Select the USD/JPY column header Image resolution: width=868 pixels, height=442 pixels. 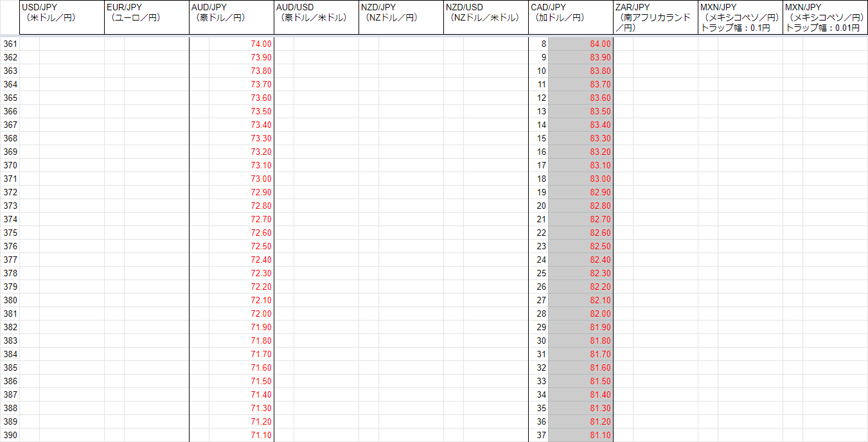62,17
